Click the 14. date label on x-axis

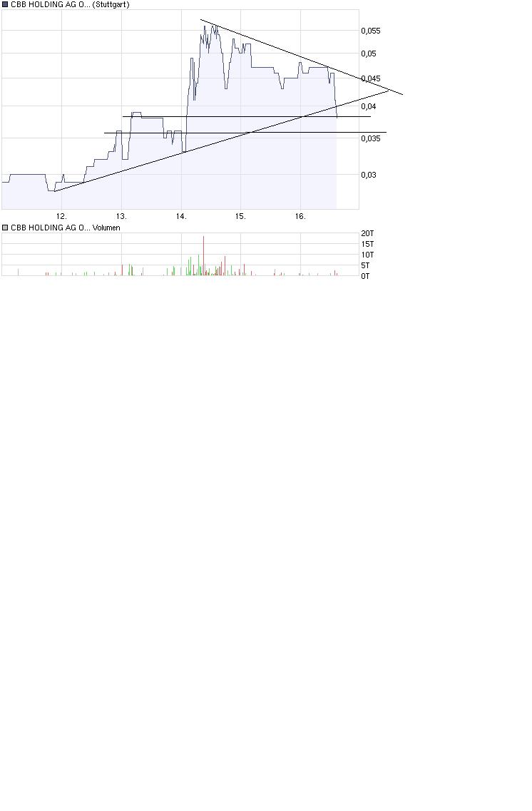[x=181, y=216]
